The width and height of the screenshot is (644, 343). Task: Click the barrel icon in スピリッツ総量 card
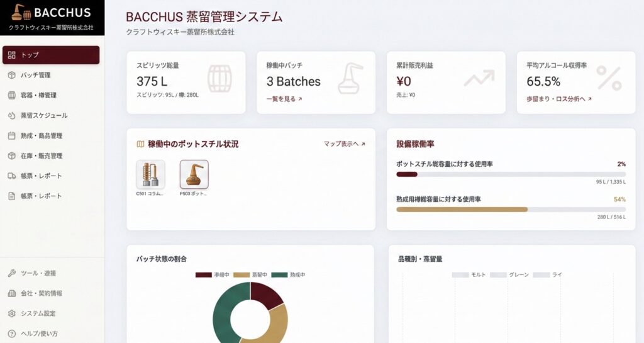pyautogui.click(x=219, y=79)
